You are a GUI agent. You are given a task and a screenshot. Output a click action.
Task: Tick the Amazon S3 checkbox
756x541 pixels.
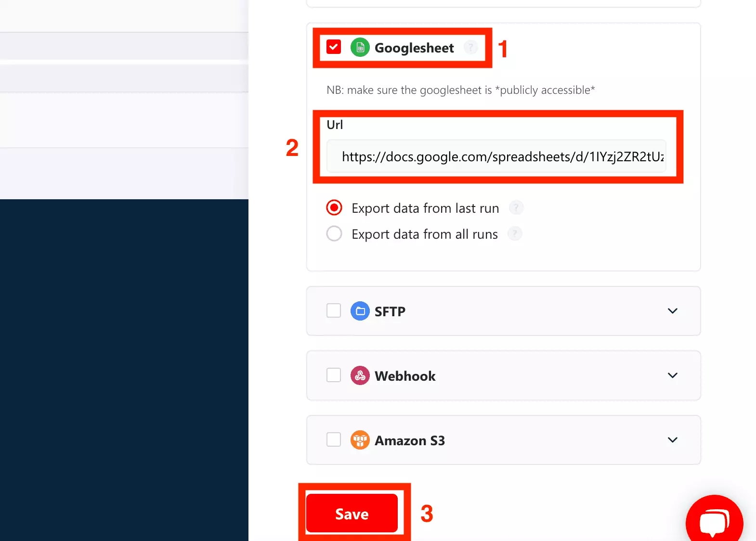[334, 439]
